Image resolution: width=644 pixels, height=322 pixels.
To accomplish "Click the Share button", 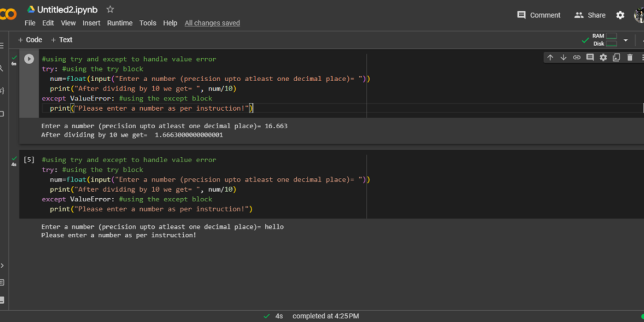I will [590, 15].
